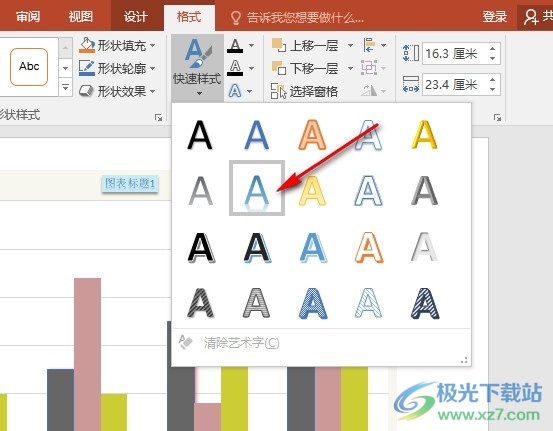The width and height of the screenshot is (553, 431).
Task: Expand Bring Forward dropdown arrow
Action: pyautogui.click(x=350, y=45)
